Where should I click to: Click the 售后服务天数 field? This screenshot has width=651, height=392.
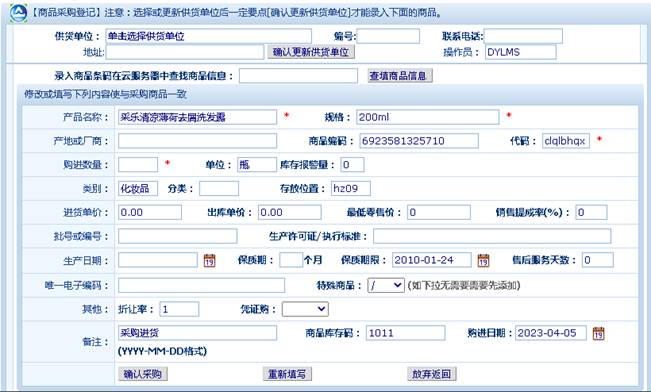click(x=597, y=260)
